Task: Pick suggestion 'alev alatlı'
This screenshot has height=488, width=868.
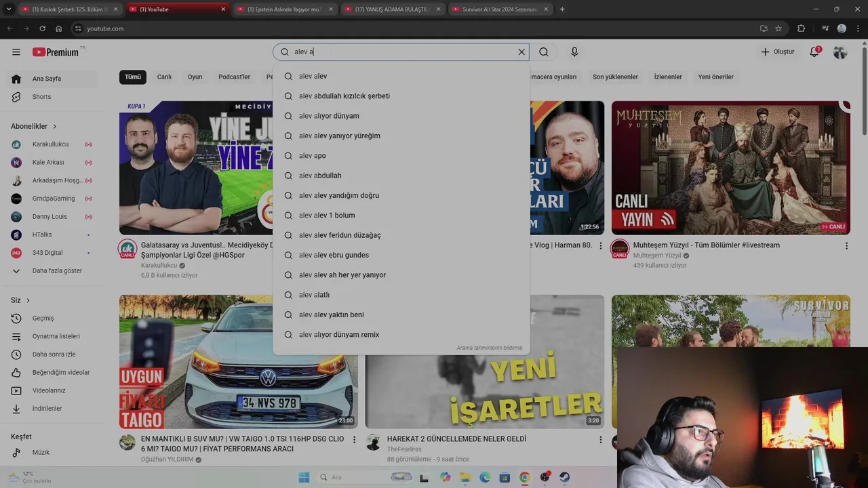Action: (401, 295)
